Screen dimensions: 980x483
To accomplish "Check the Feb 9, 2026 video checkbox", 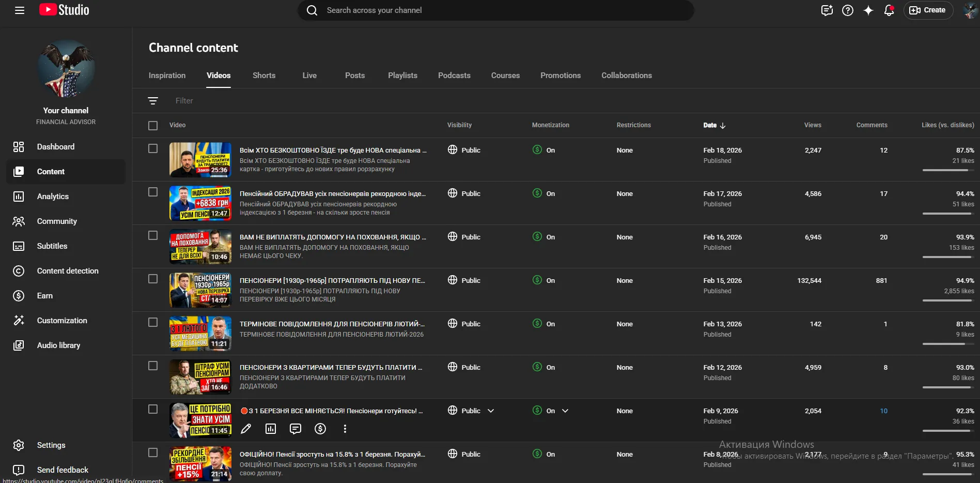I will pos(153,410).
